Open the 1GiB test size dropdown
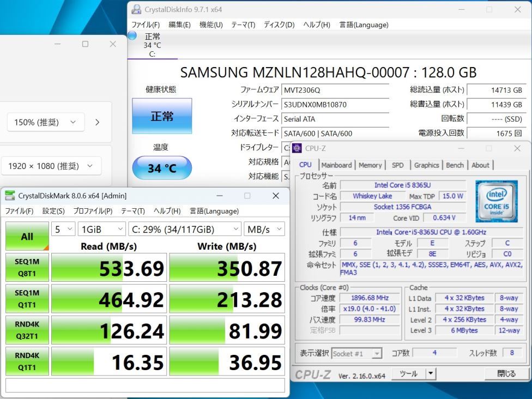Screen dimensions: 532x399 click(x=102, y=229)
